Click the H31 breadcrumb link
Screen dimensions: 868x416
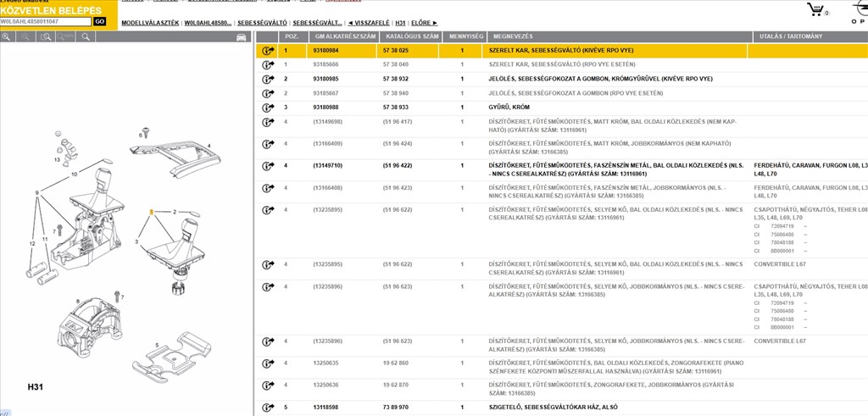pyautogui.click(x=400, y=23)
